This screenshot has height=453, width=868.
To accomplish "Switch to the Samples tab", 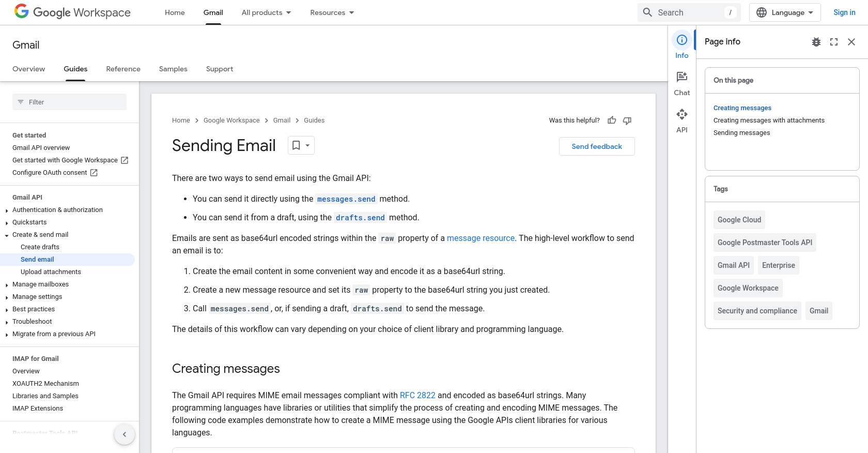I will [x=173, y=69].
